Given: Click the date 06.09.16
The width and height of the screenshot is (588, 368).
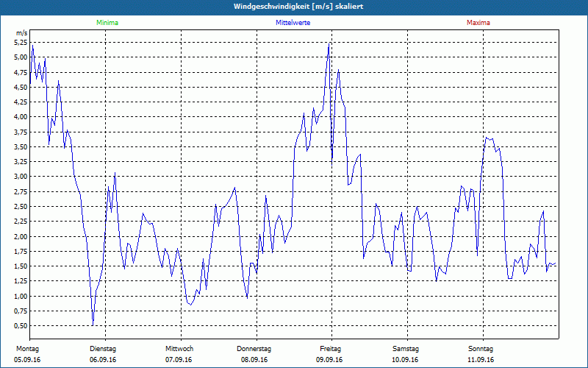Looking at the screenshot, I should 103,360.
